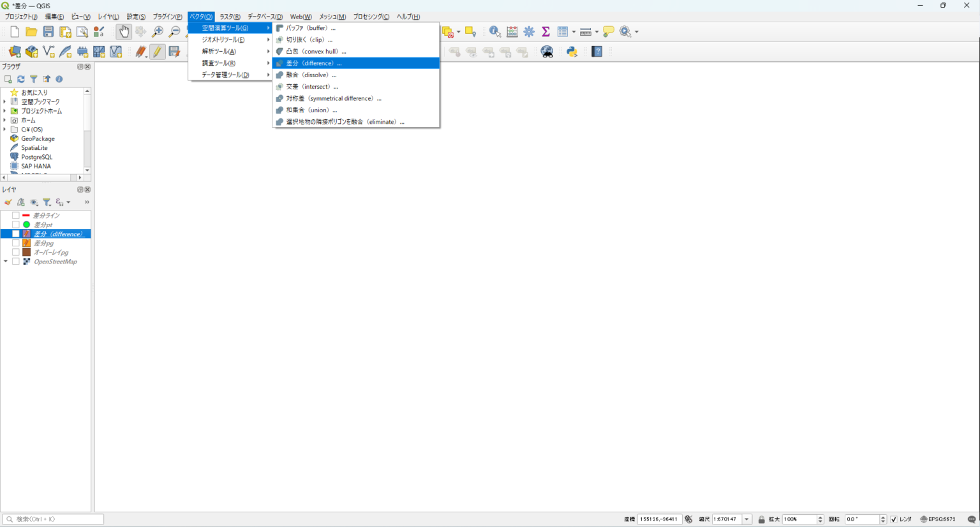Open the processing toolbox gear icon
The image size is (980, 527).
tap(529, 31)
